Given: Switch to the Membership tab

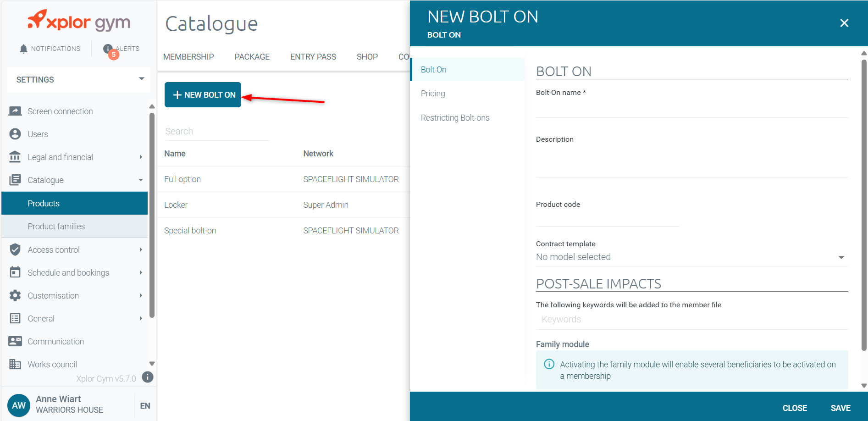Looking at the screenshot, I should click(x=188, y=57).
